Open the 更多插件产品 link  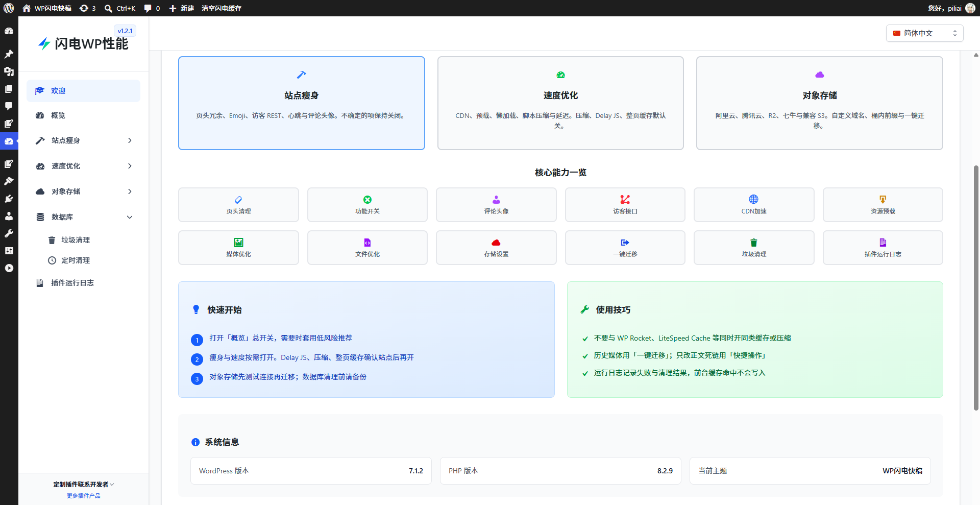tap(84, 496)
